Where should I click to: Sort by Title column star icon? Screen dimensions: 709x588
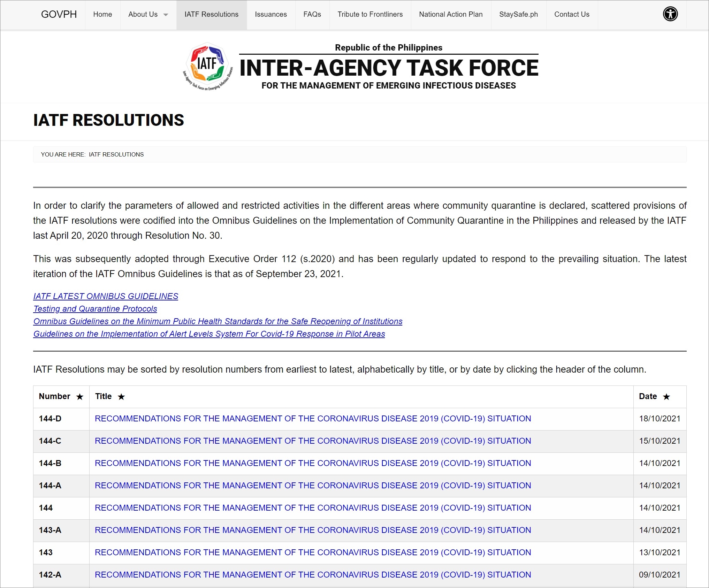tap(121, 397)
